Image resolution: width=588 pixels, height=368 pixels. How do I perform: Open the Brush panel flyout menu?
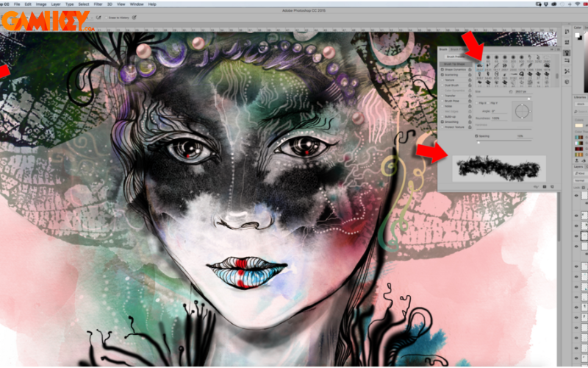pos(558,49)
